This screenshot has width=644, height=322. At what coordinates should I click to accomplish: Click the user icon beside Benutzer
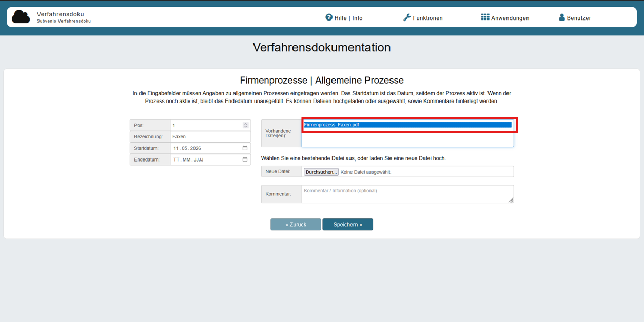coord(562,17)
